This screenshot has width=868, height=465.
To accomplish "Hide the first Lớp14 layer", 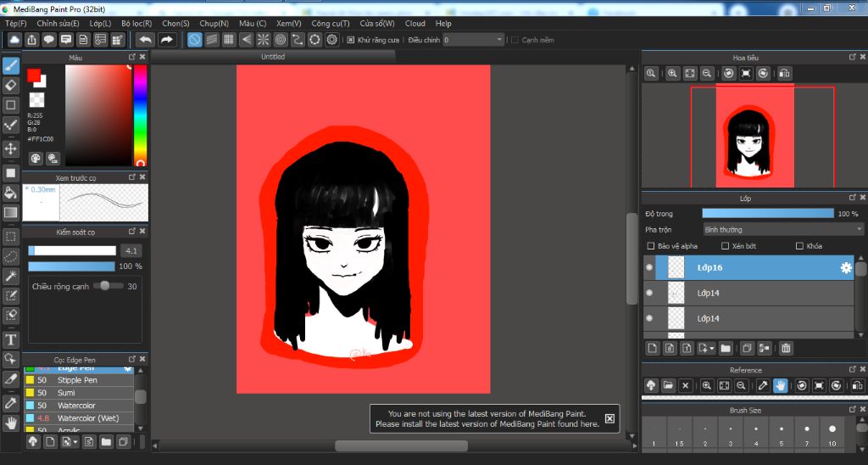I will click(649, 293).
